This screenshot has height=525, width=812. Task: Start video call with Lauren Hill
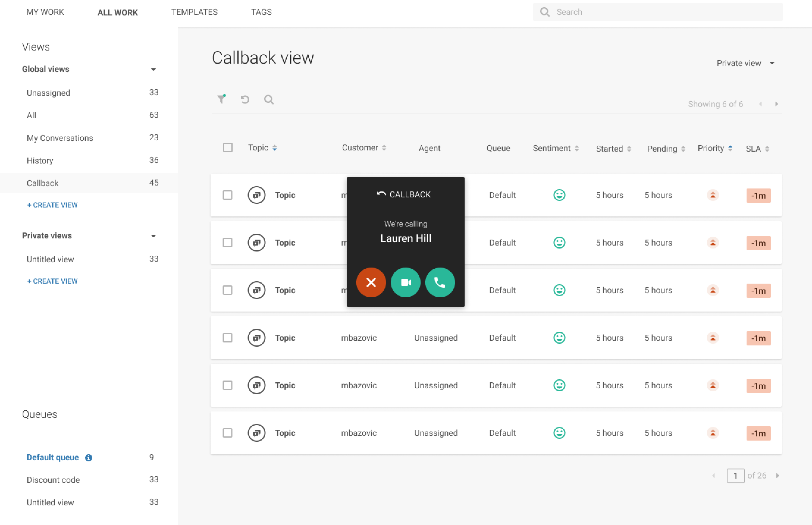405,282
